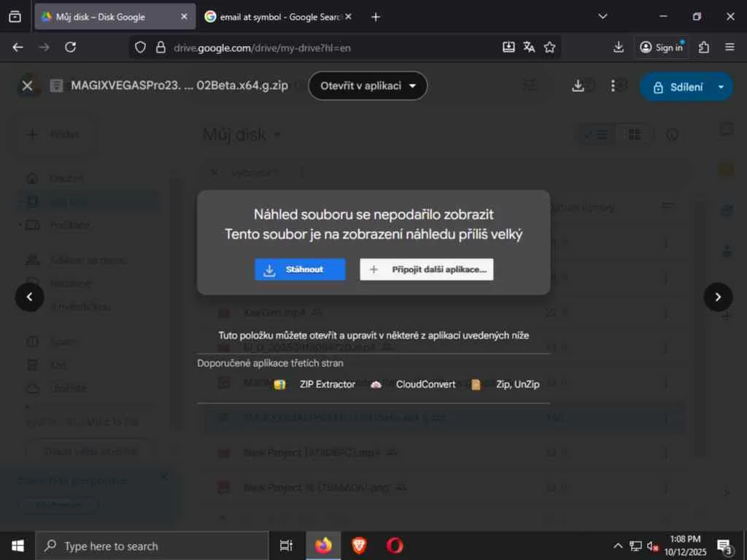The width and height of the screenshot is (747, 560).
Task: Open the notification center icon
Action: coord(724,547)
